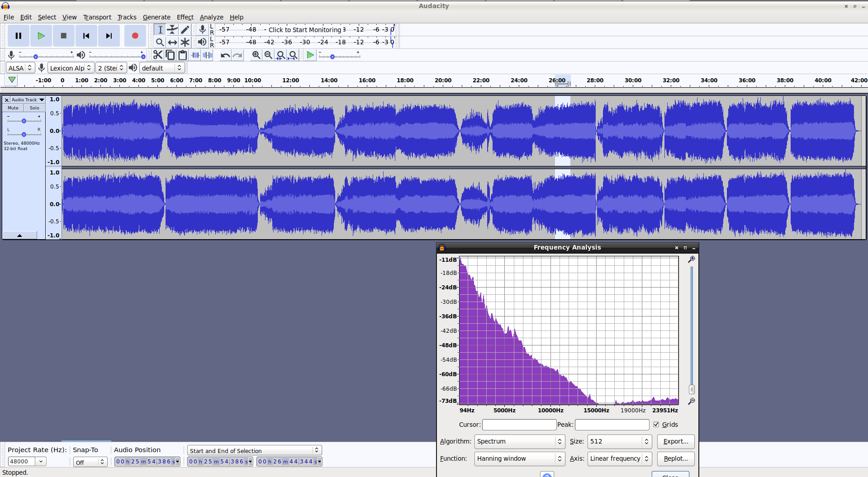Open the Transport menu
868x477 pixels.
[97, 17]
